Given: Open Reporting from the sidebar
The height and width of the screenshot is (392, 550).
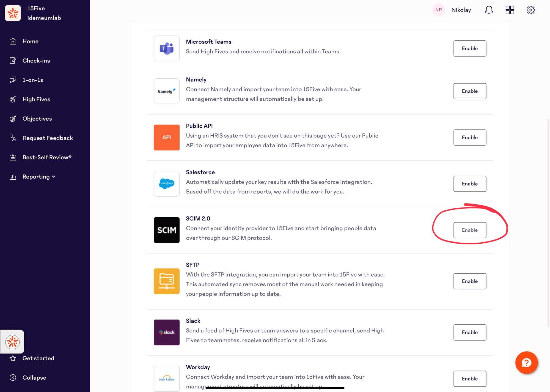Looking at the screenshot, I should click(x=36, y=177).
